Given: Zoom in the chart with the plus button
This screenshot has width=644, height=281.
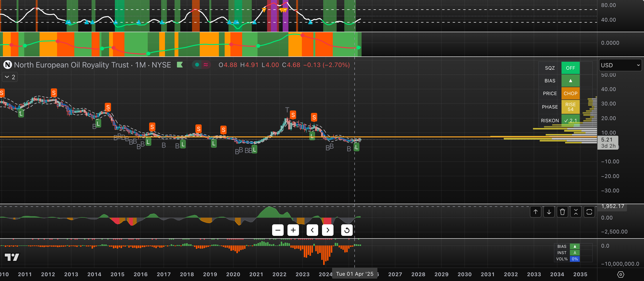Looking at the screenshot, I should point(293,230).
